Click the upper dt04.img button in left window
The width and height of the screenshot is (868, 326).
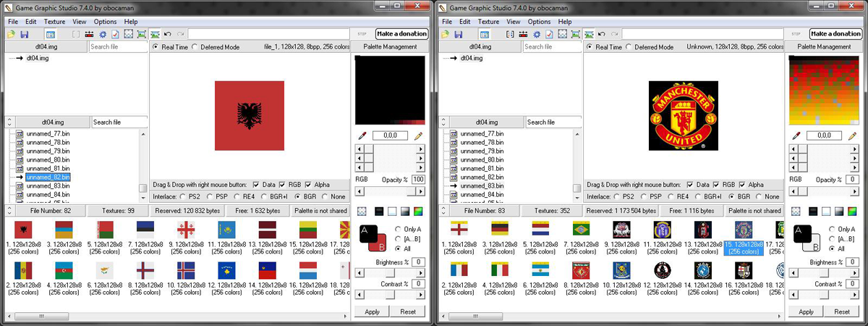46,46
